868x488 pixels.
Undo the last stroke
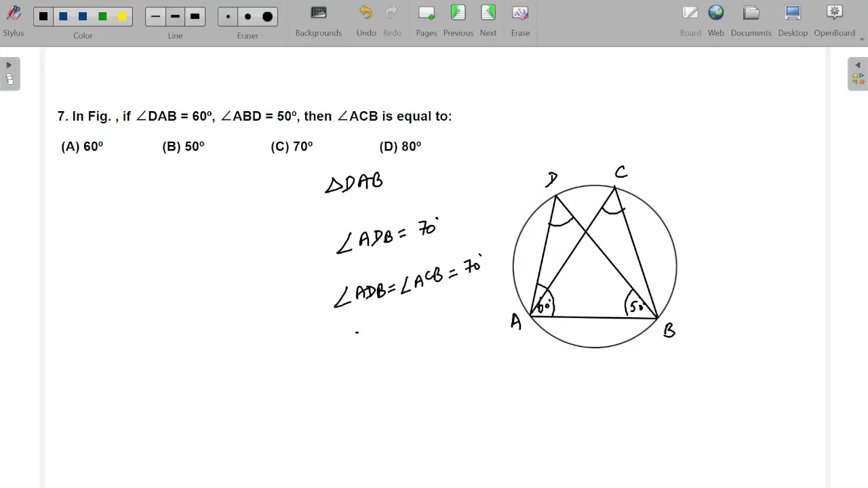point(366,21)
